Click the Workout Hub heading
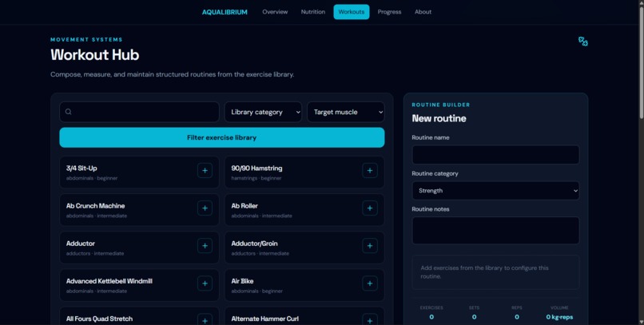The image size is (644, 325). tap(95, 54)
